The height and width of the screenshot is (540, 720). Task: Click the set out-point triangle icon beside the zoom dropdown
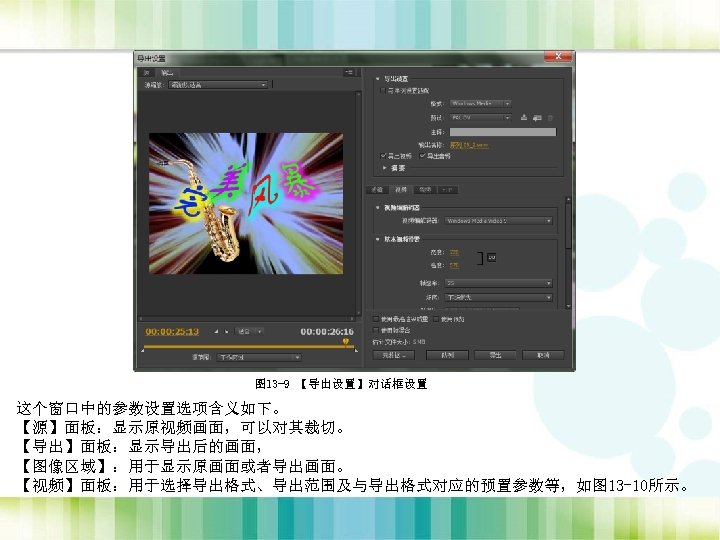pyautogui.click(x=226, y=332)
